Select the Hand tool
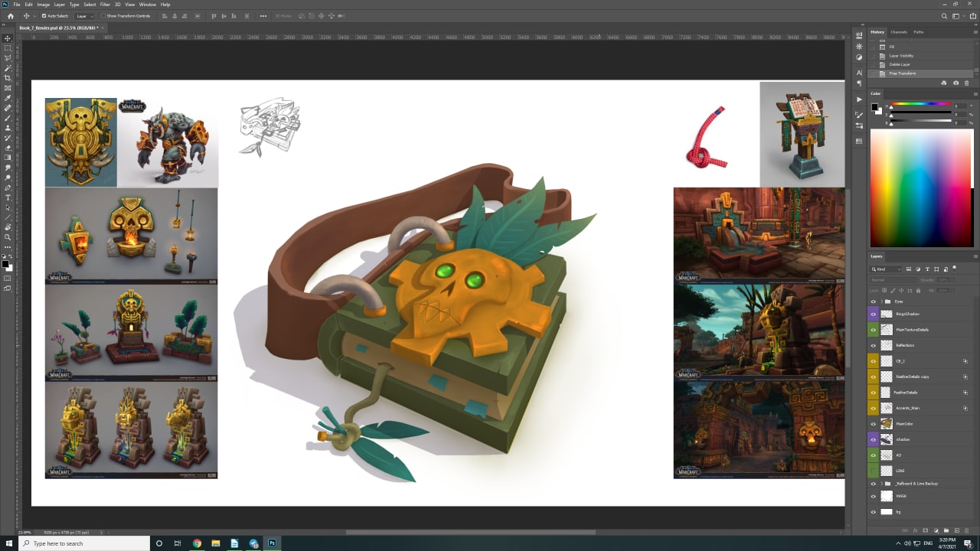Image resolution: width=980 pixels, height=551 pixels. tap(8, 227)
